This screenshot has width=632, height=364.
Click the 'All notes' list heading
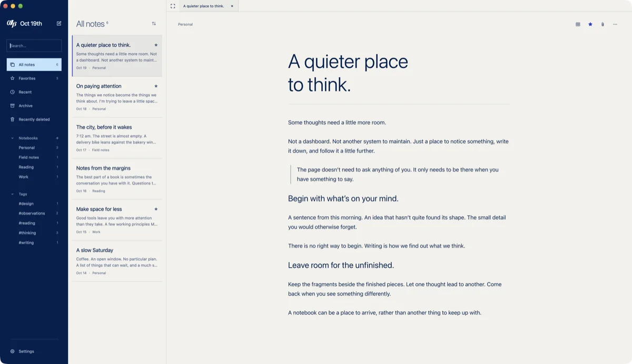pyautogui.click(x=91, y=24)
